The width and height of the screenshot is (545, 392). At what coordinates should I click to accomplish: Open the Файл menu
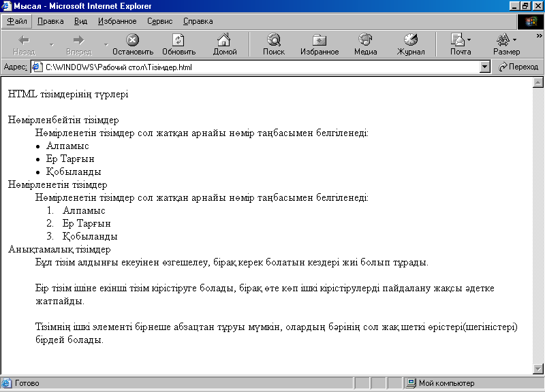pos(17,21)
